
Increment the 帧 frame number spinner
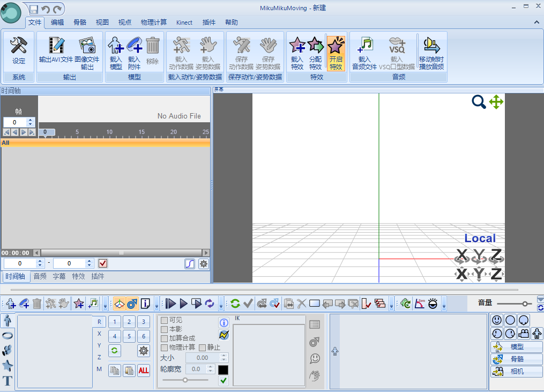click(31, 120)
